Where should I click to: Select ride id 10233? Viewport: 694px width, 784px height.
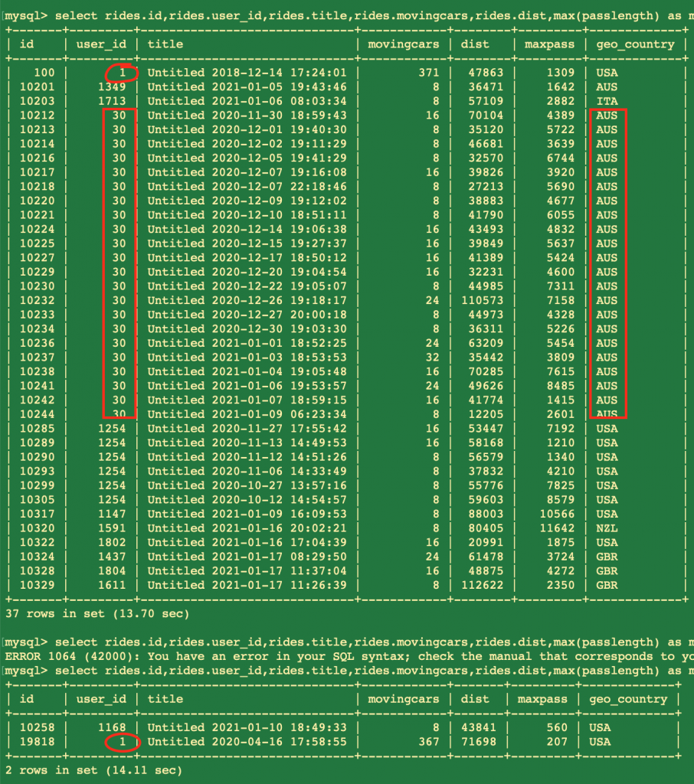37,315
